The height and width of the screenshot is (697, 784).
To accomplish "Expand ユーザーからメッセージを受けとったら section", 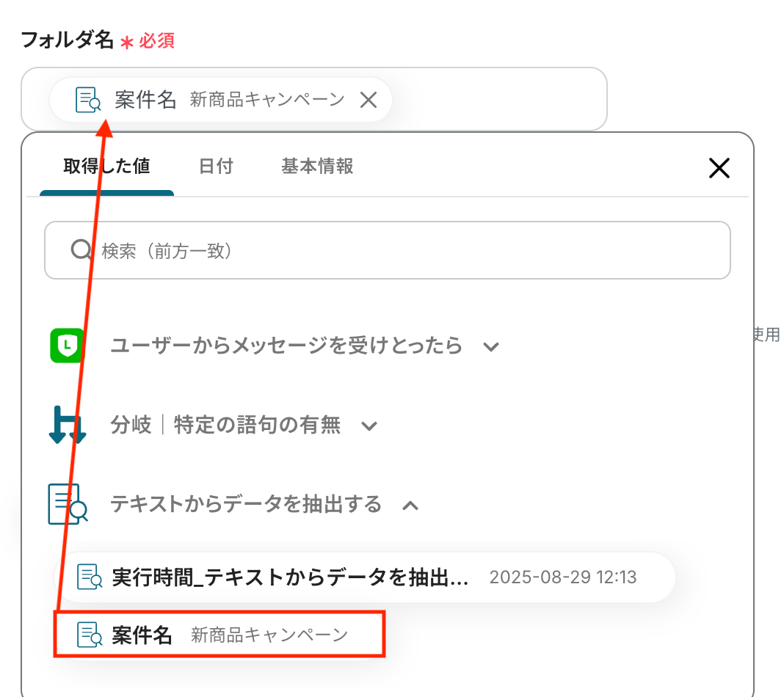I will [492, 346].
